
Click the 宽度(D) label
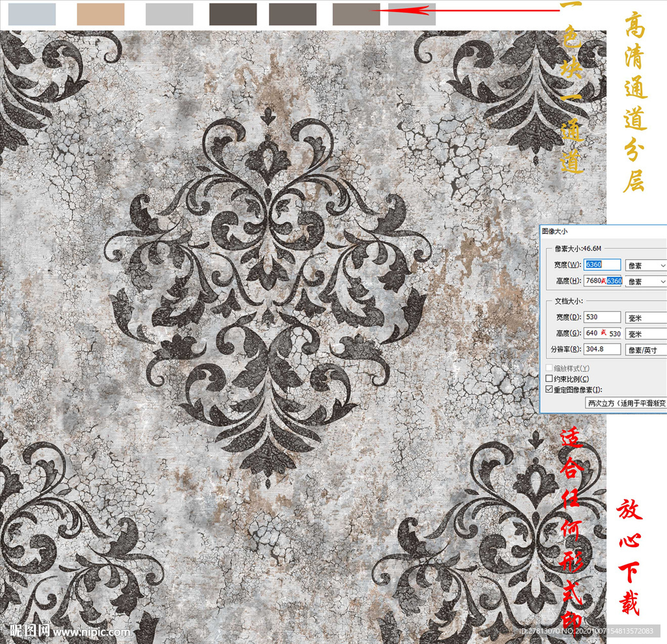(568, 317)
